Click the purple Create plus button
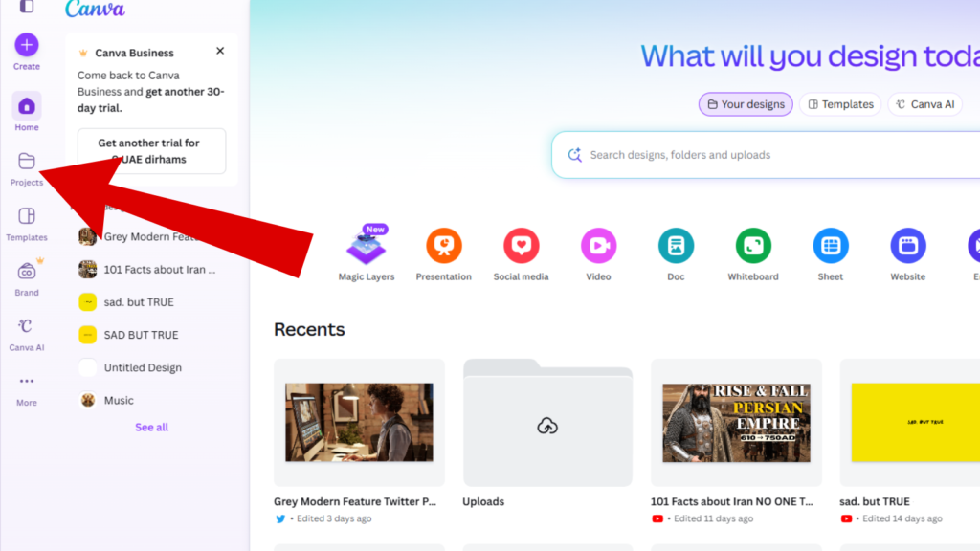This screenshot has width=980, height=551. click(x=27, y=45)
